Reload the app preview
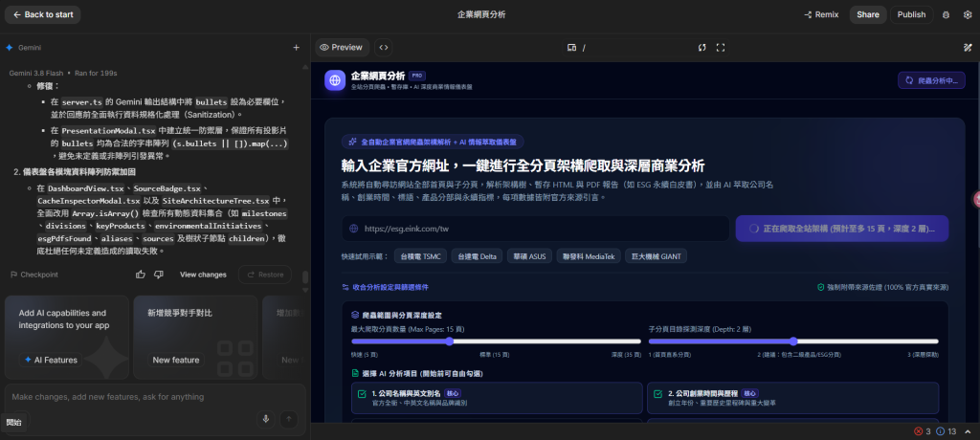The height and width of the screenshot is (440, 980). [x=702, y=48]
